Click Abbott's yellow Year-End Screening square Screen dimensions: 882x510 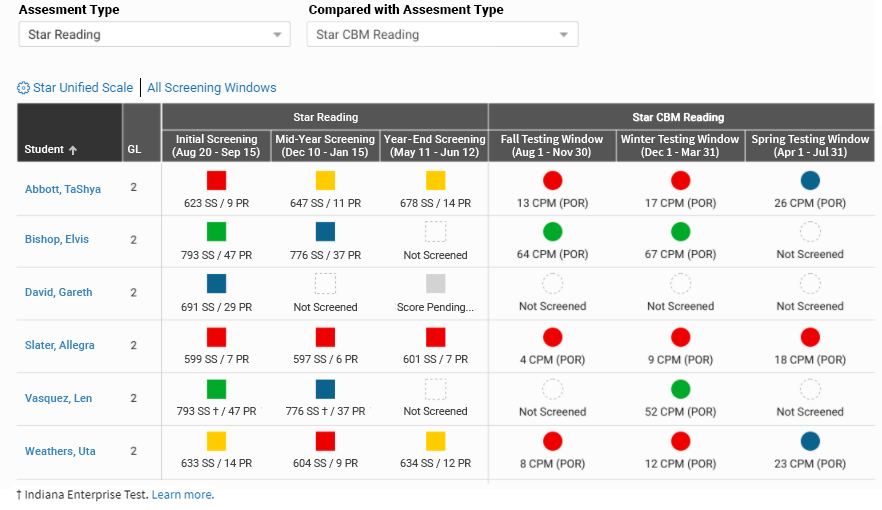[435, 180]
